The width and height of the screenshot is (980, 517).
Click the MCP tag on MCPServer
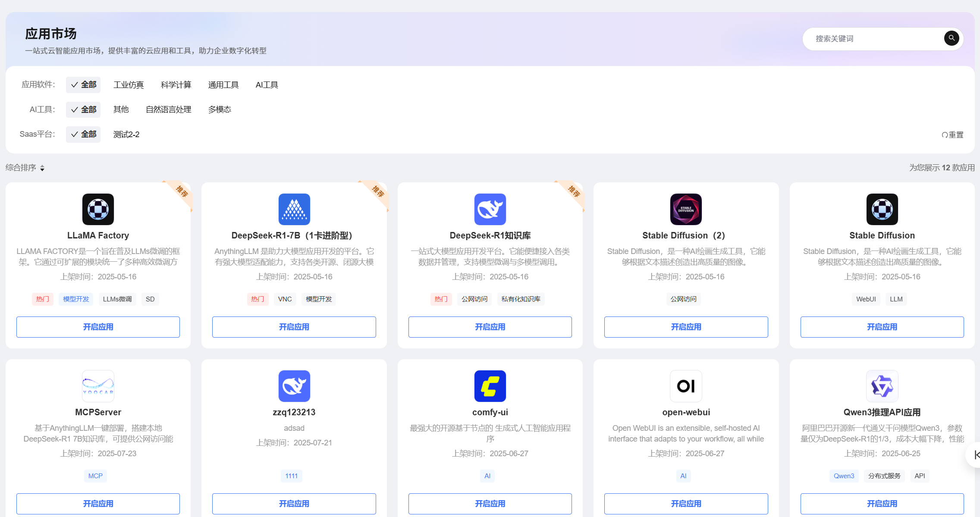click(95, 476)
